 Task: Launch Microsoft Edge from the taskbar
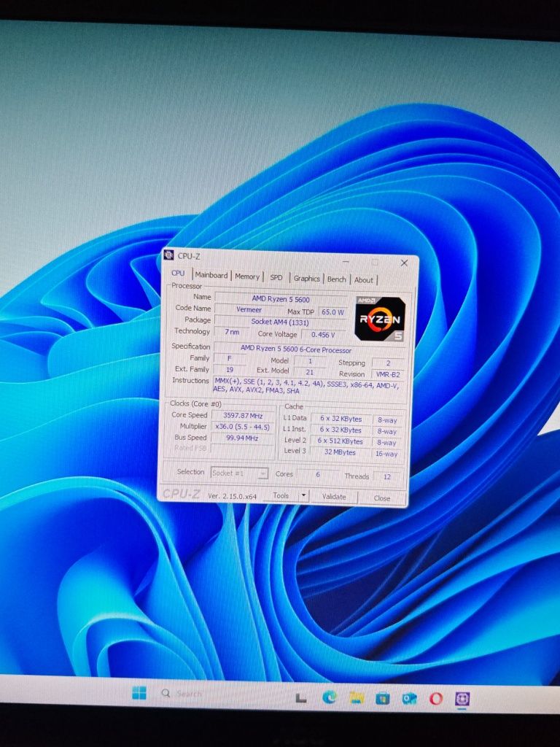click(x=329, y=697)
